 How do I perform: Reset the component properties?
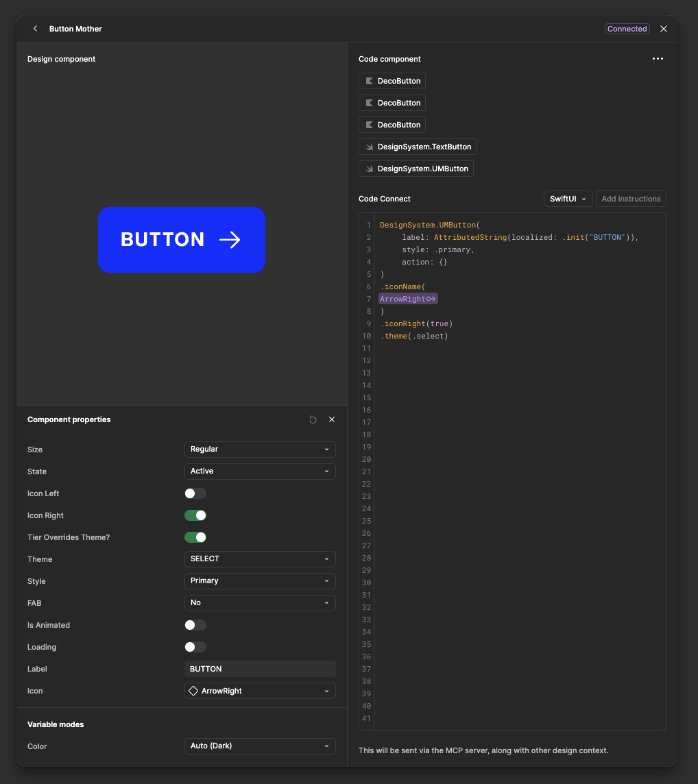[313, 419]
